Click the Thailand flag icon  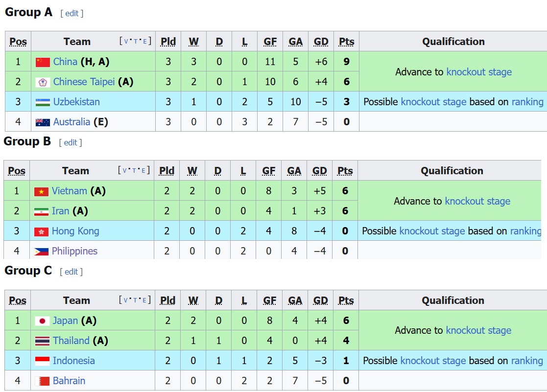(42, 341)
